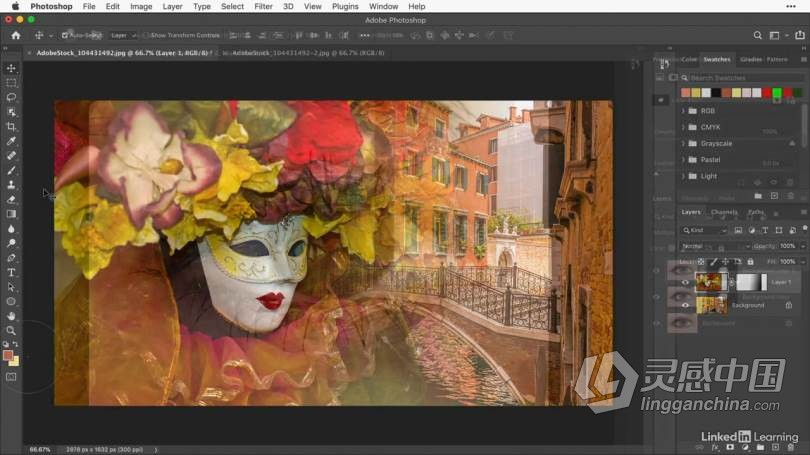Open the workspace switcher icon
Image resolution: width=810 pixels, height=455 pixels.
coord(774,35)
